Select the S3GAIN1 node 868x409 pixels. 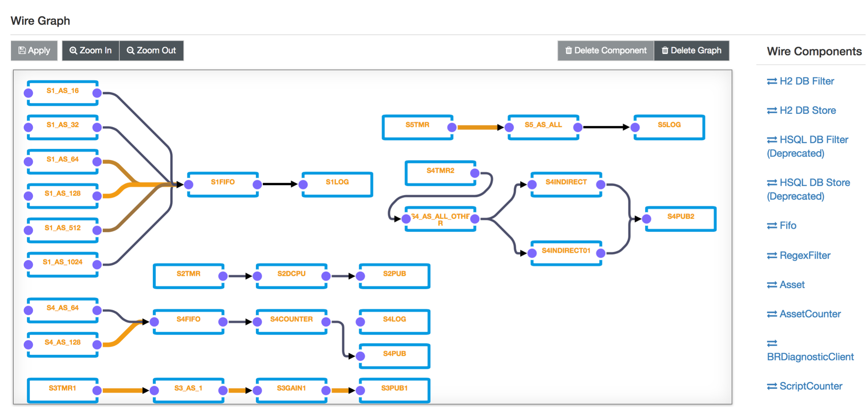[x=292, y=390]
